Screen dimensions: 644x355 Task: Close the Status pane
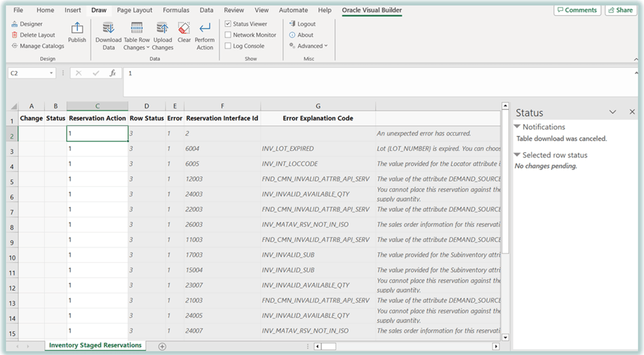(632, 112)
